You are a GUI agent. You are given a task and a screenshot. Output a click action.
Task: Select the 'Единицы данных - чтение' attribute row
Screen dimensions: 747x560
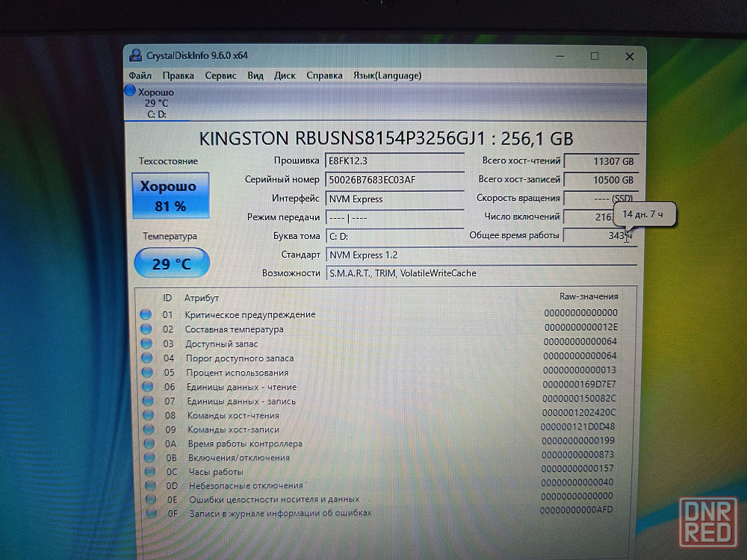click(x=380, y=386)
